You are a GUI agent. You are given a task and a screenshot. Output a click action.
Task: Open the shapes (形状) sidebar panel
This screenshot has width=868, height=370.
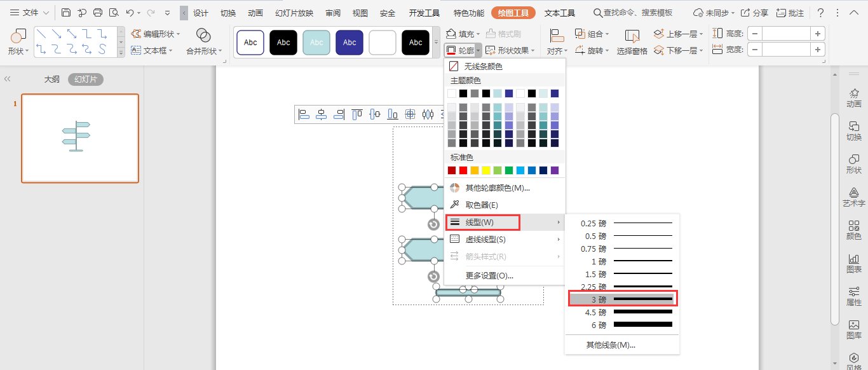[854, 163]
